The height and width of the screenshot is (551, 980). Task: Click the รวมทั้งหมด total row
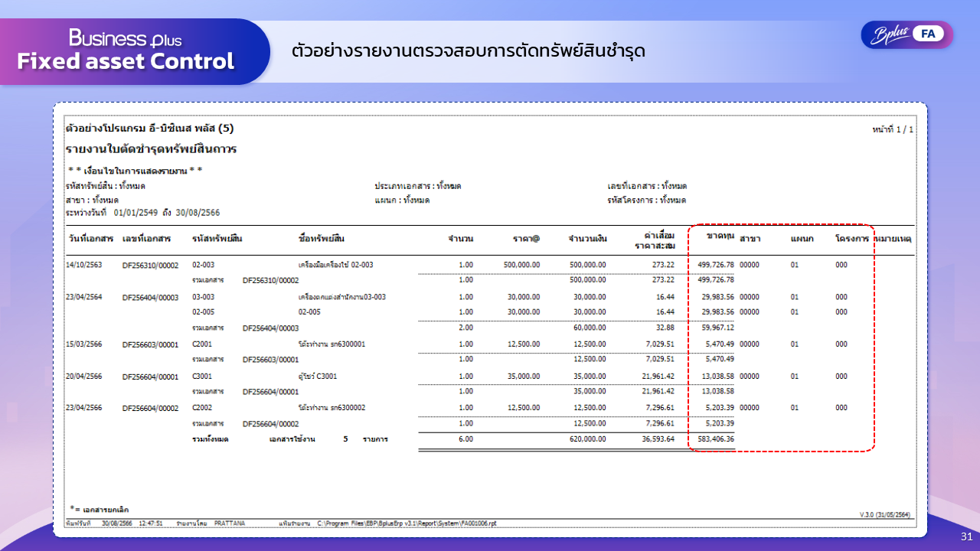[x=210, y=439]
